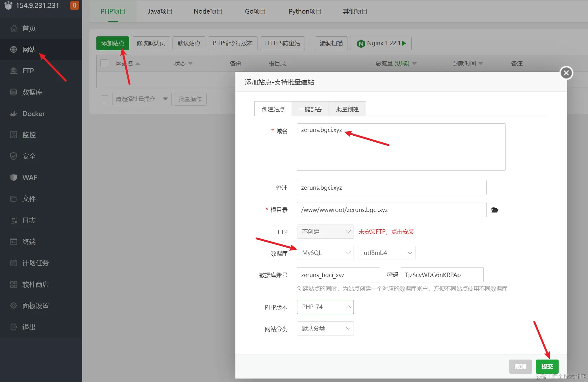Viewport: 588px width, 382px height.
Task: Click the green play arrow next to Nginx 1.22.1
Action: tap(404, 43)
